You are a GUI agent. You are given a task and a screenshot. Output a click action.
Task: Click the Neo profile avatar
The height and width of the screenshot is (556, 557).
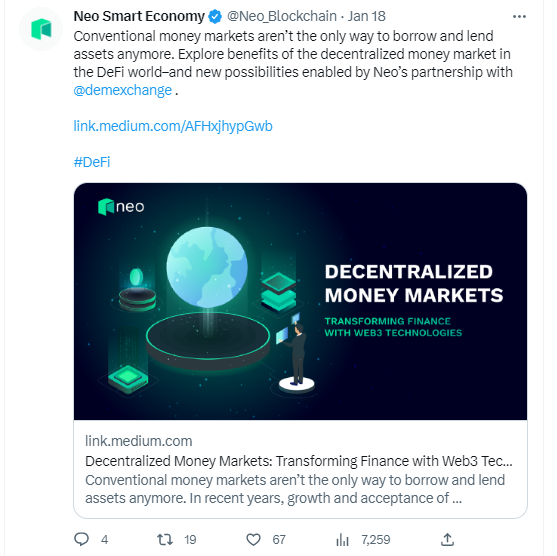tap(41, 29)
